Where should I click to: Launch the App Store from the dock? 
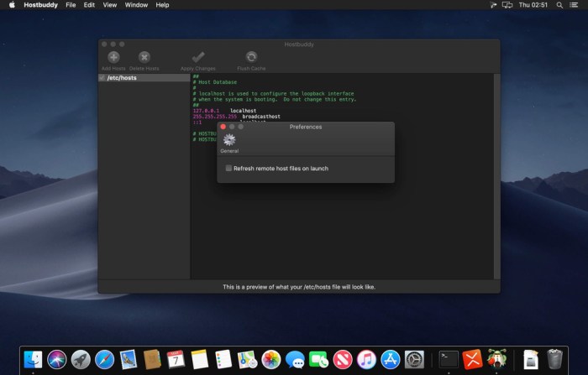(x=391, y=360)
